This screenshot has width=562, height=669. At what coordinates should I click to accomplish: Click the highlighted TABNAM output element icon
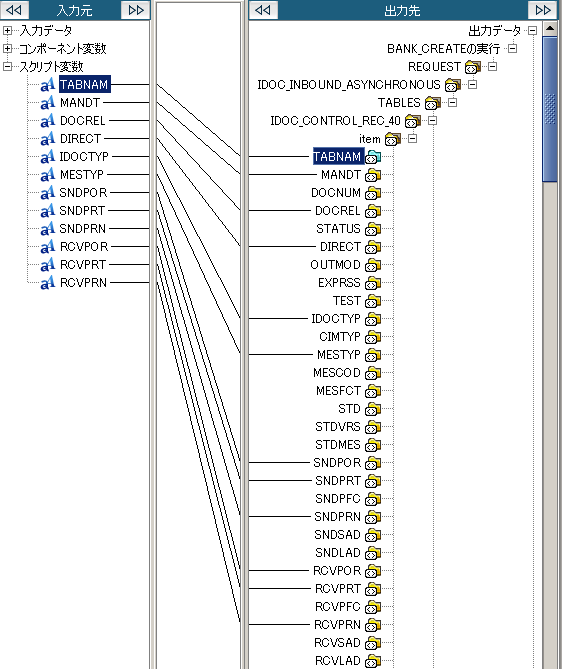(x=373, y=157)
